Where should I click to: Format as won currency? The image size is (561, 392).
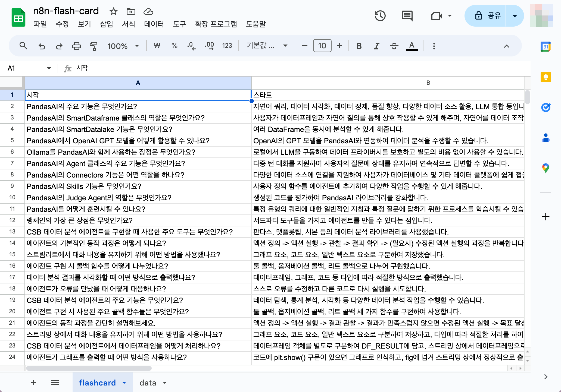point(157,46)
